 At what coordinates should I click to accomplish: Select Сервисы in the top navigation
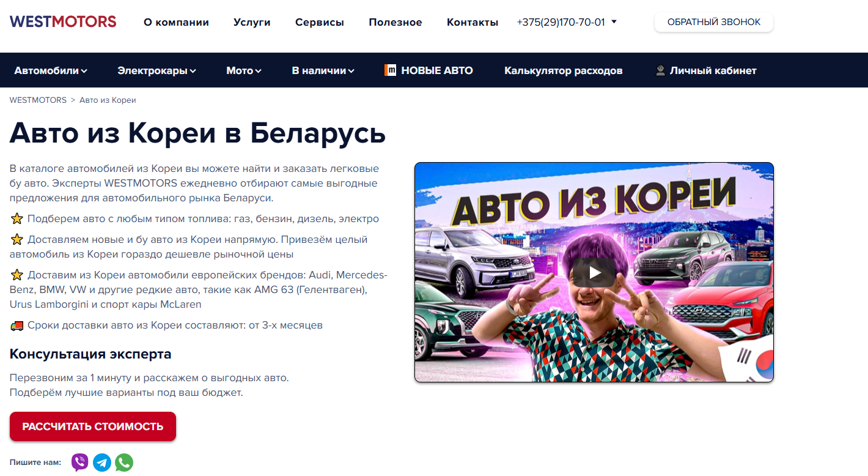pyautogui.click(x=319, y=22)
